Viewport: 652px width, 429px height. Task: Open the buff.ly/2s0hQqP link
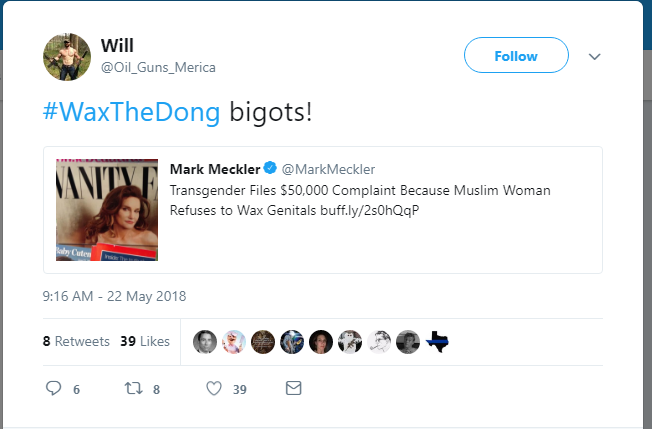[x=370, y=210]
